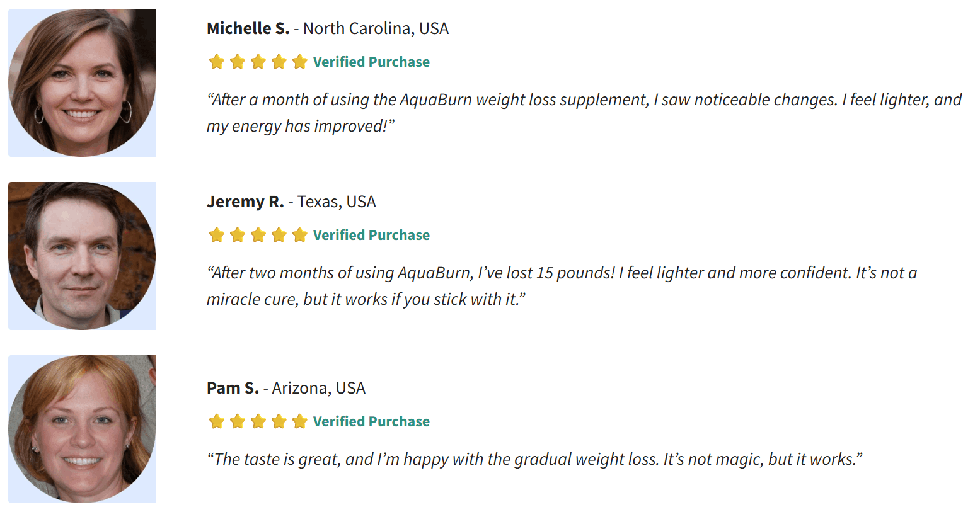Click Verified Purchase under Jeremy R.
The image size is (980, 512).
tap(371, 235)
